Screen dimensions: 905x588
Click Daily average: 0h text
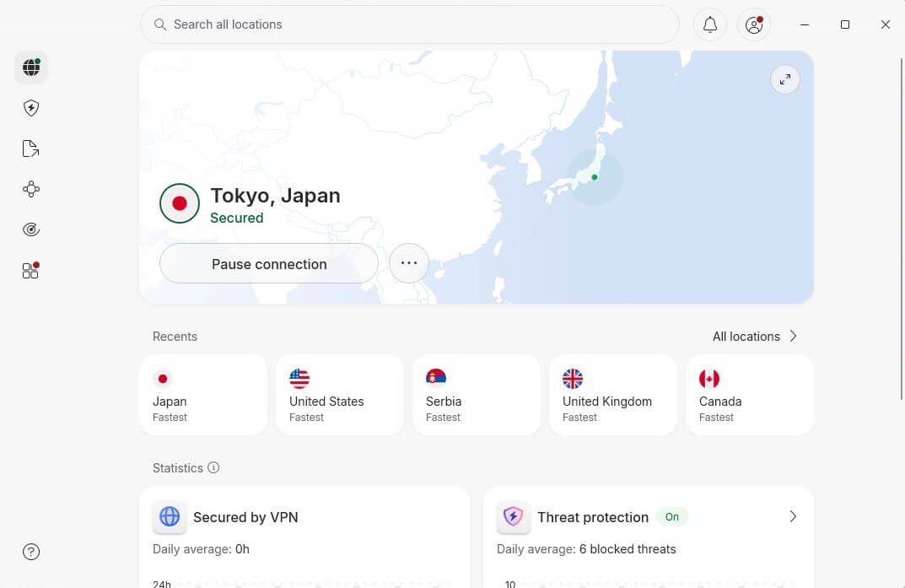(201, 549)
